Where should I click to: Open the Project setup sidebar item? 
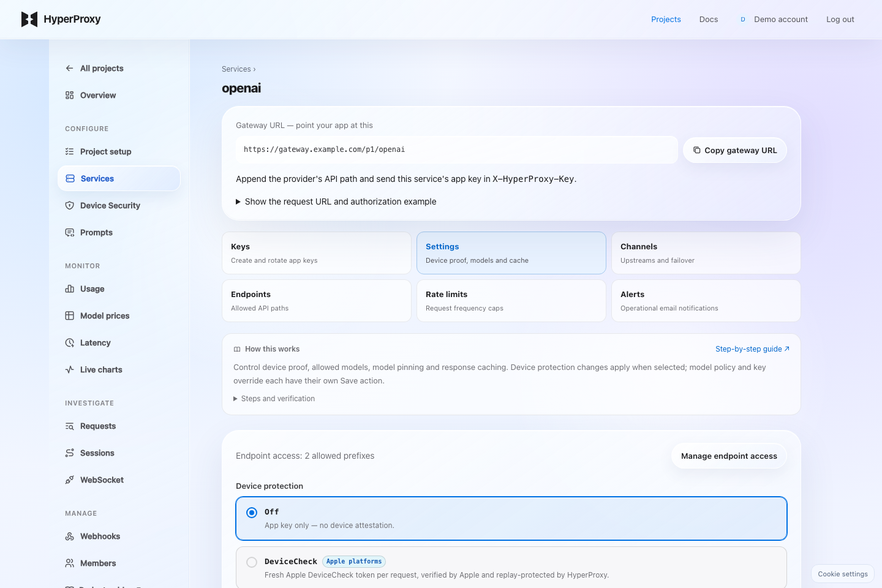coord(119,152)
